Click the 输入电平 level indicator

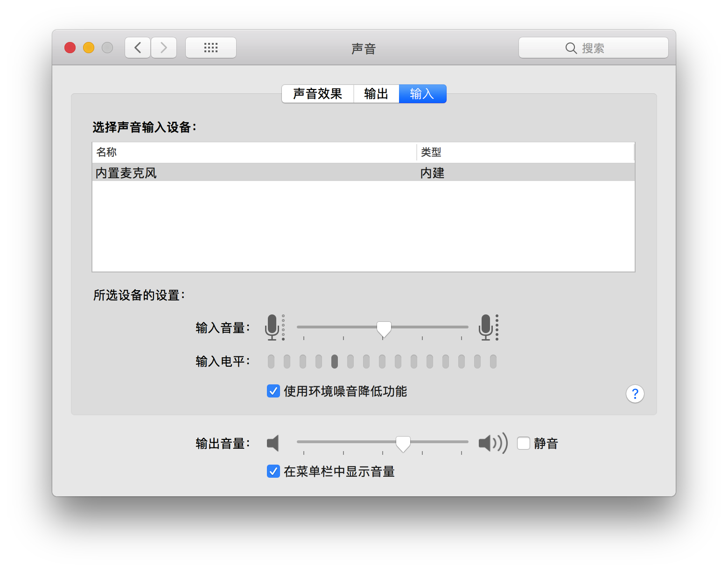tap(382, 362)
